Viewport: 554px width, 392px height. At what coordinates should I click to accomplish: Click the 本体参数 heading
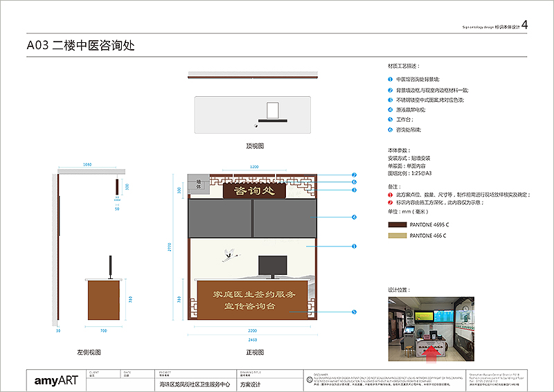[399, 150]
